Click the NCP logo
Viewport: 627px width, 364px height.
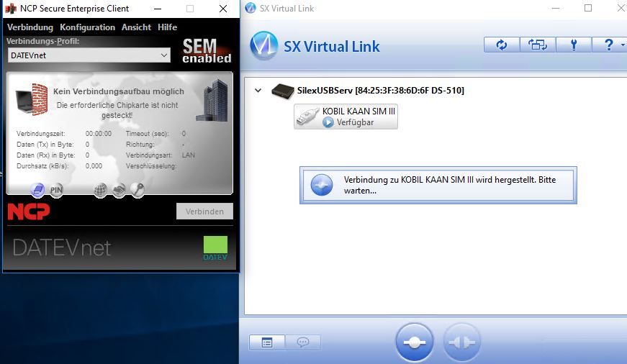(29, 211)
